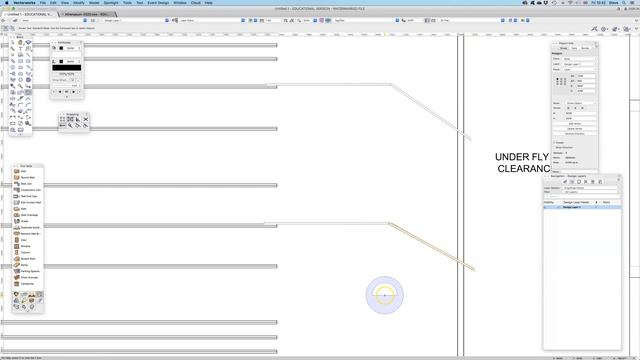
Task: Open Filter dropdown in Navigation palette
Action: [x=589, y=192]
